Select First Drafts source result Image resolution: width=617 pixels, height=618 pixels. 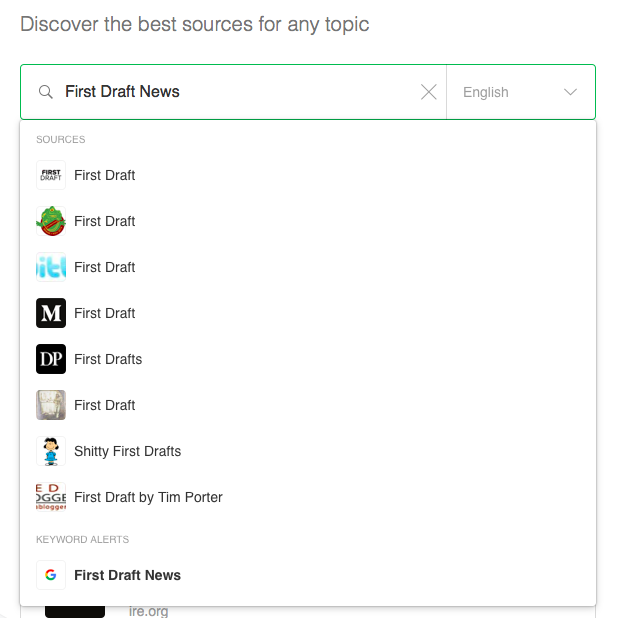tap(108, 359)
